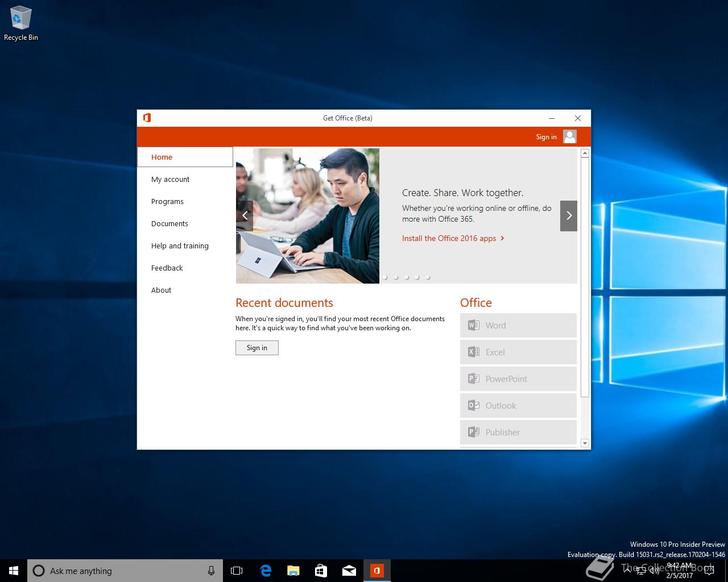Image resolution: width=728 pixels, height=582 pixels.
Task: Launch PowerPoint from Office list
Action: (x=518, y=379)
